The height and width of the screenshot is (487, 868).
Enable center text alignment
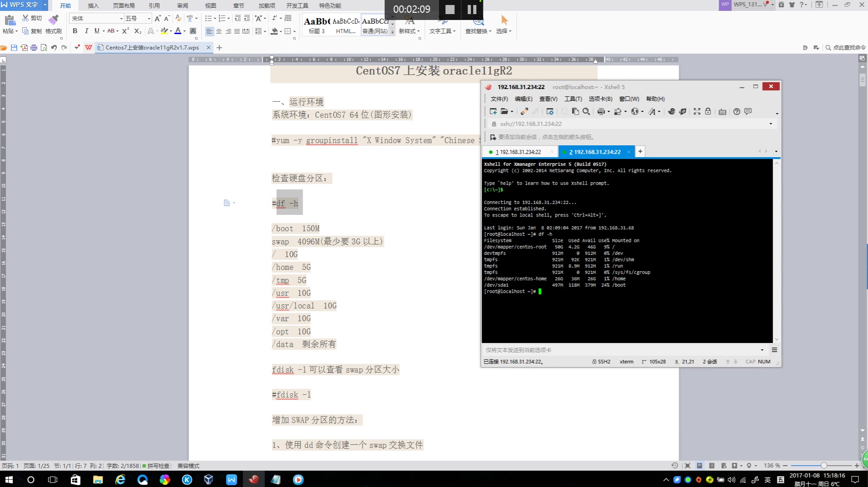(219, 31)
